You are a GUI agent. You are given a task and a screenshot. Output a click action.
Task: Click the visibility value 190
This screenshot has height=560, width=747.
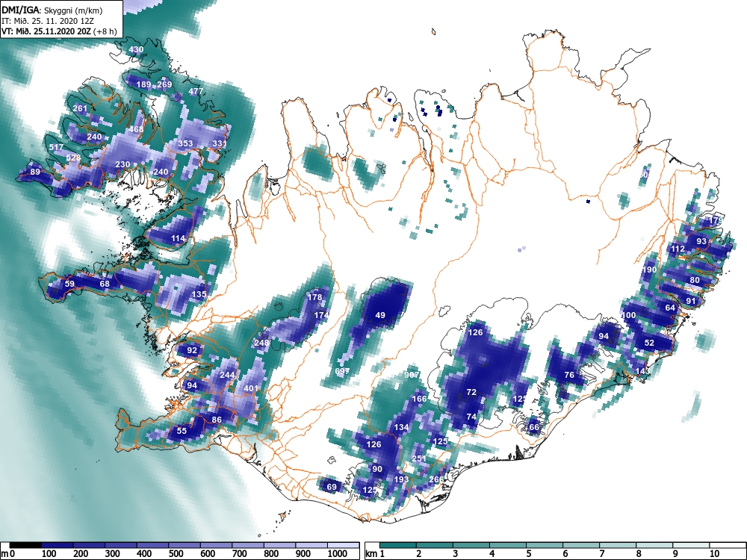pyautogui.click(x=649, y=270)
